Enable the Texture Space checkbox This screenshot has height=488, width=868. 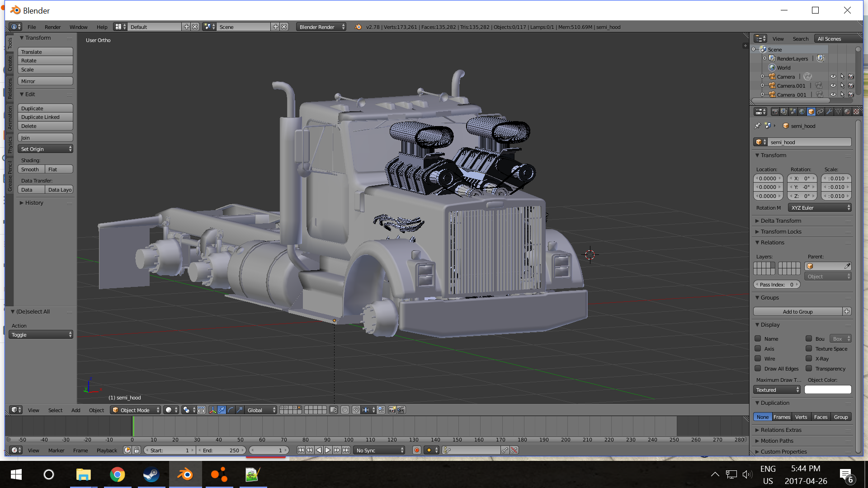809,348
